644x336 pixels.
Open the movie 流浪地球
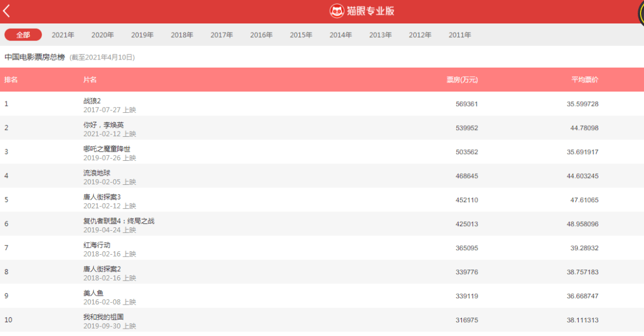click(x=97, y=173)
